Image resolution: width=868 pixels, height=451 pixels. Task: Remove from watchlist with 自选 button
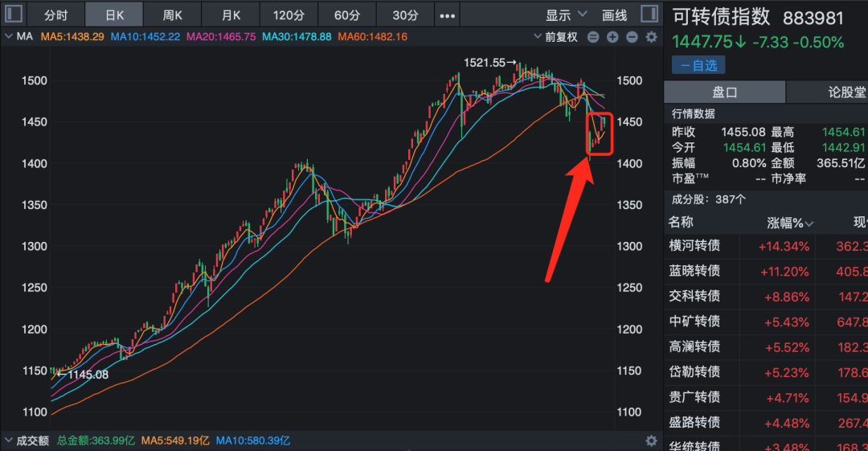[x=698, y=65]
